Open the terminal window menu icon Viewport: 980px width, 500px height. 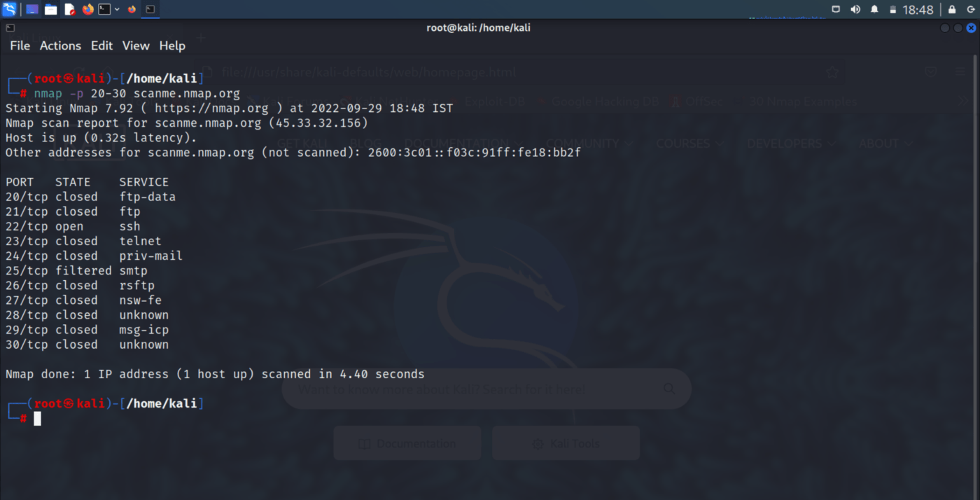[9, 27]
